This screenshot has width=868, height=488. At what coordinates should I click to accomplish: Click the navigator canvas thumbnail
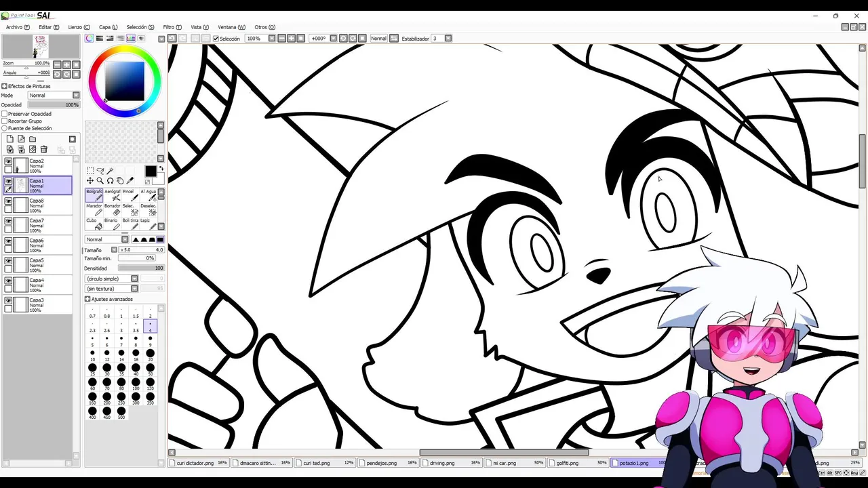tap(41, 47)
